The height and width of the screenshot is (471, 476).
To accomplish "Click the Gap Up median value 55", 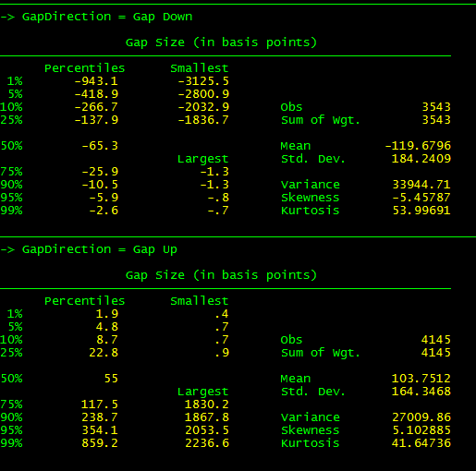I will click(x=111, y=378).
